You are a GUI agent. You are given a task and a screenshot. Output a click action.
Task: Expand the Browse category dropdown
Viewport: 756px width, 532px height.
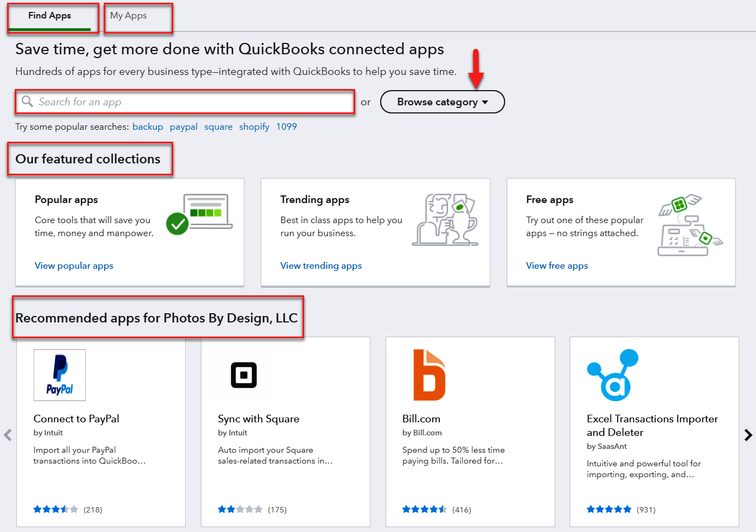pyautogui.click(x=443, y=102)
